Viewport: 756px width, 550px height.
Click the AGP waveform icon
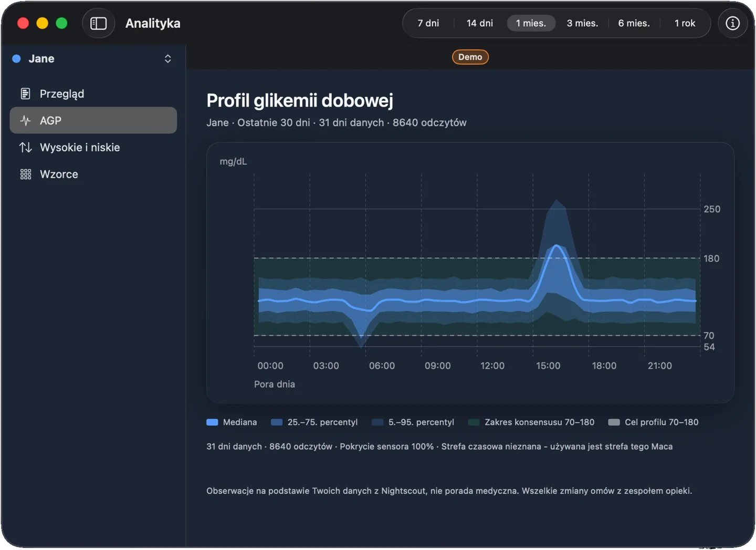[25, 121]
